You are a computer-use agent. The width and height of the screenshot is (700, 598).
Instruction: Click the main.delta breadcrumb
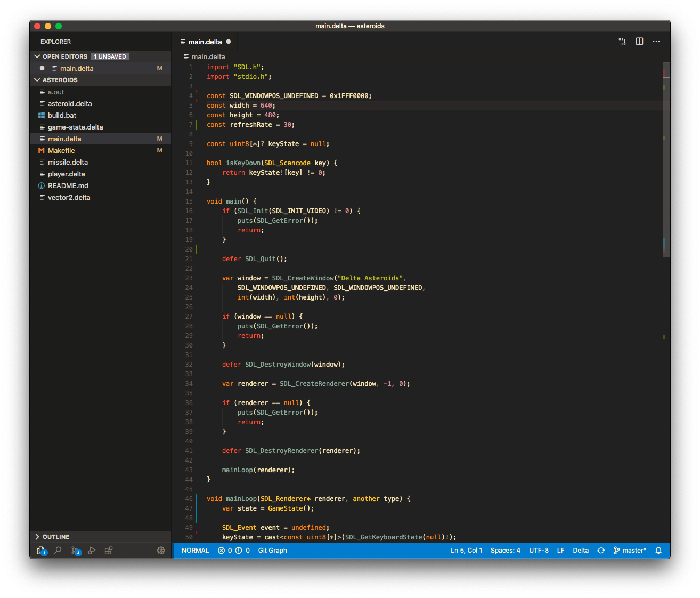tap(205, 56)
